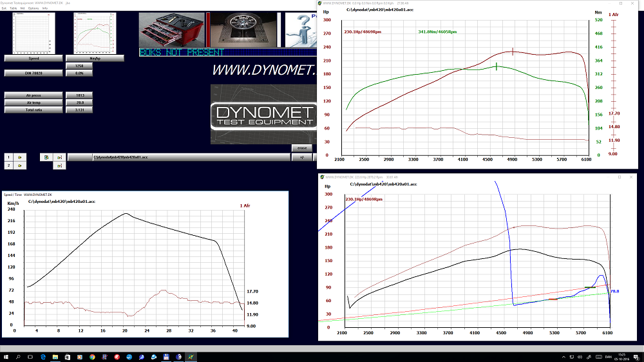Click the 20.0 air temperature value
The width and height of the screenshot is (644, 362).
(x=79, y=102)
